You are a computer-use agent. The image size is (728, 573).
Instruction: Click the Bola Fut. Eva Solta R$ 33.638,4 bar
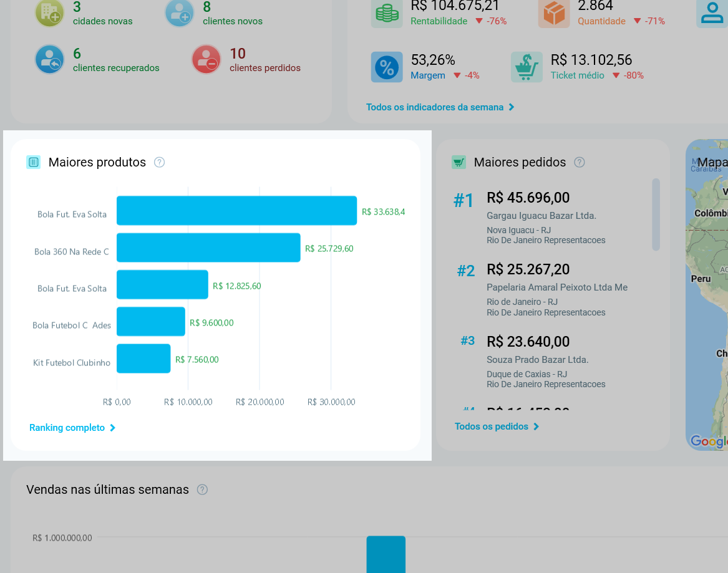coord(237,211)
